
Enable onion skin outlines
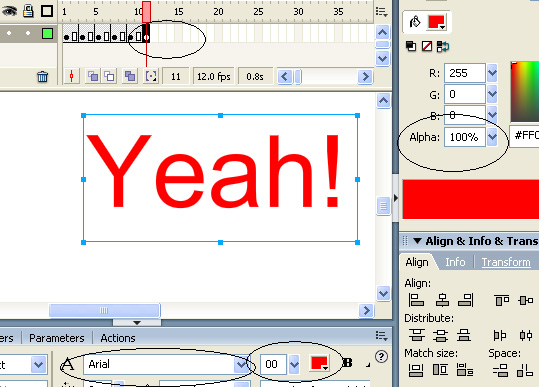pyautogui.click(x=109, y=76)
